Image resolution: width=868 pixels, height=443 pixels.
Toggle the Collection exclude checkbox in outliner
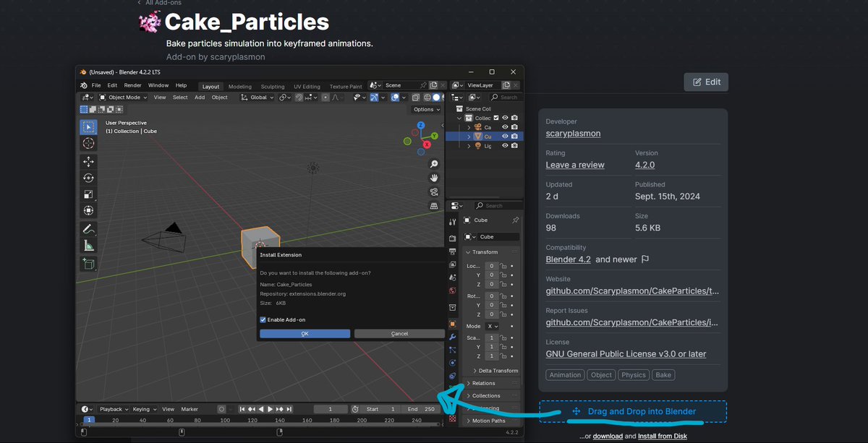[495, 118]
